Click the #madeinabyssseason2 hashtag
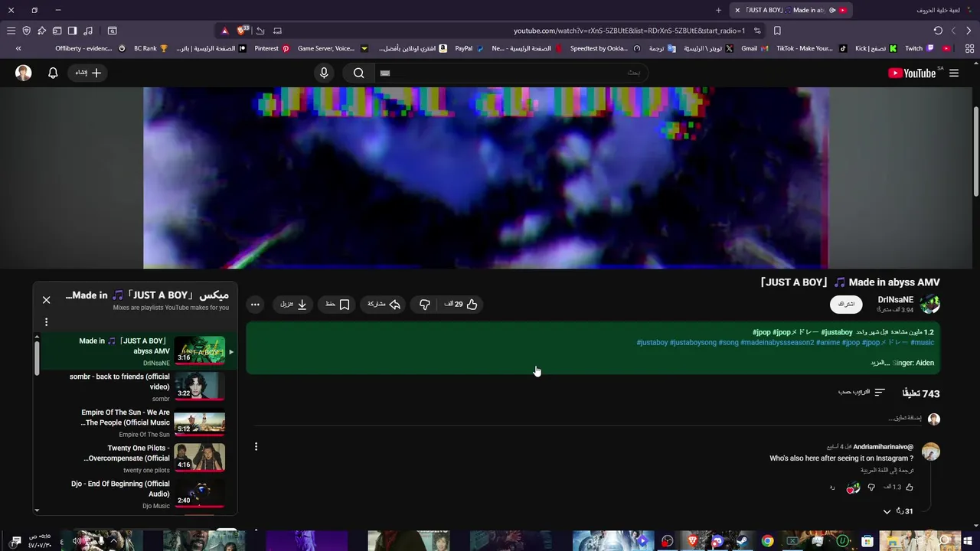Image resolution: width=980 pixels, height=551 pixels. click(777, 342)
